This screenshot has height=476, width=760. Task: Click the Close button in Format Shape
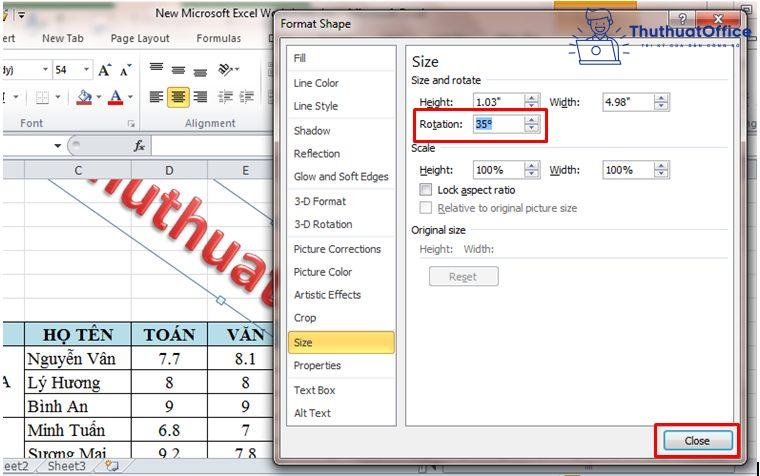click(697, 441)
